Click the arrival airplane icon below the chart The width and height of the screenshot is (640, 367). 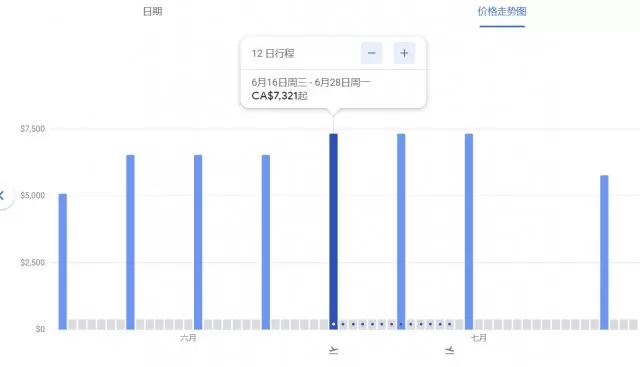pos(449,351)
